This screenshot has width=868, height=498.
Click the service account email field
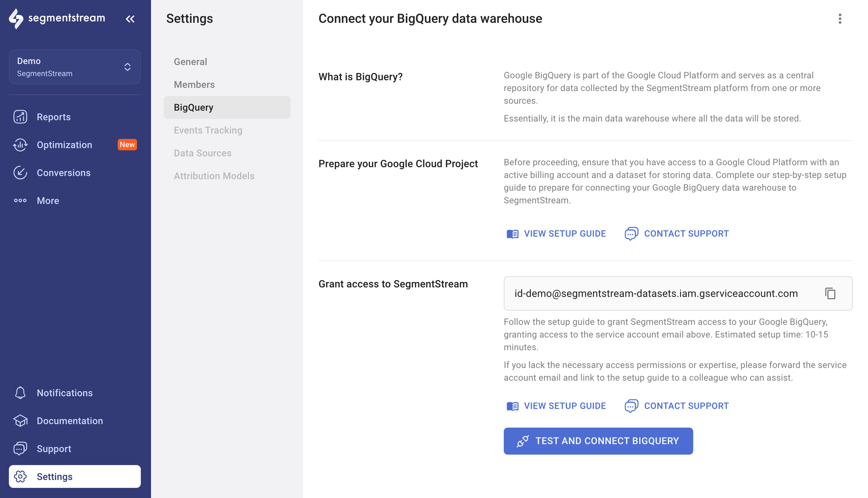click(678, 293)
